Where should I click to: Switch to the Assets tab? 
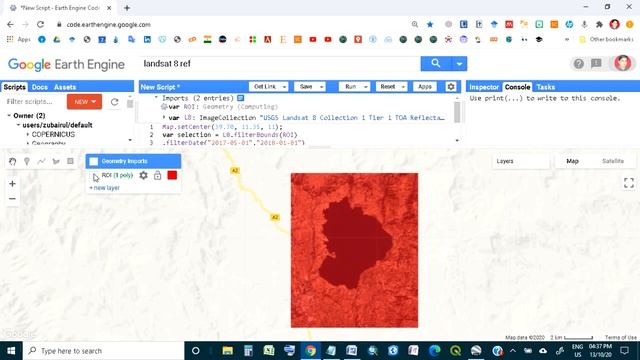coord(65,87)
